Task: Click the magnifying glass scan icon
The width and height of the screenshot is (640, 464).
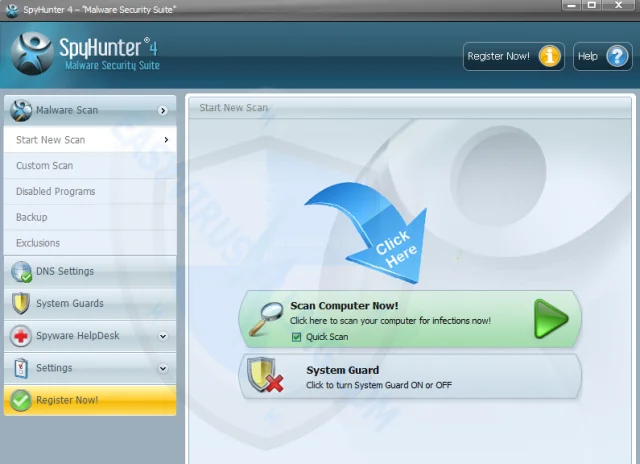Action: point(266,319)
